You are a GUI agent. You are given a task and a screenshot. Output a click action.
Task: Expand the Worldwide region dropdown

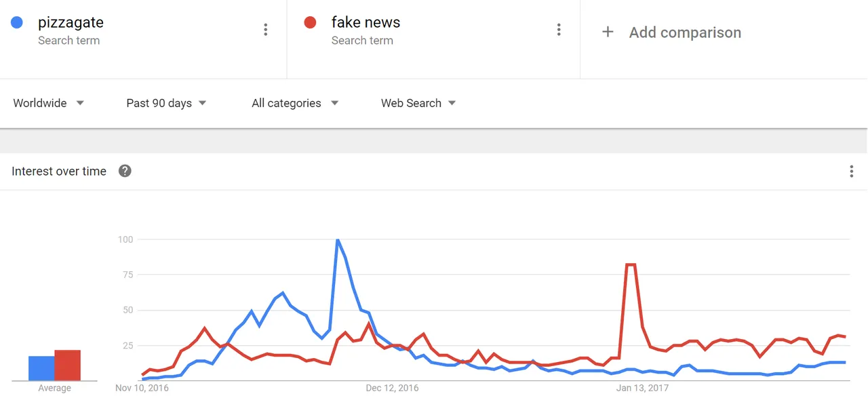(x=49, y=103)
